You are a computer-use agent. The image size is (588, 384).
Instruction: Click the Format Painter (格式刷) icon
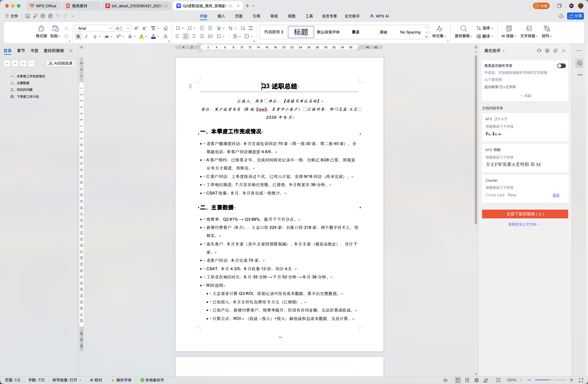(41, 29)
